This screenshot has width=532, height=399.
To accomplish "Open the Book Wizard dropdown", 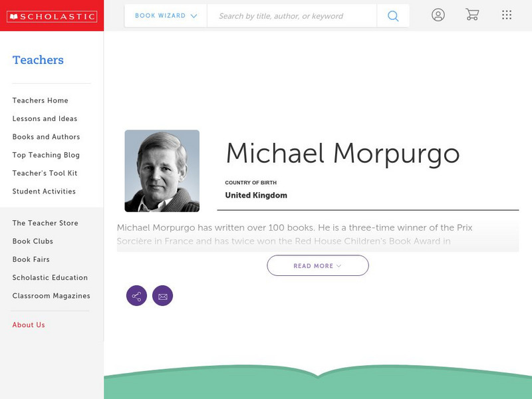I will (166, 15).
